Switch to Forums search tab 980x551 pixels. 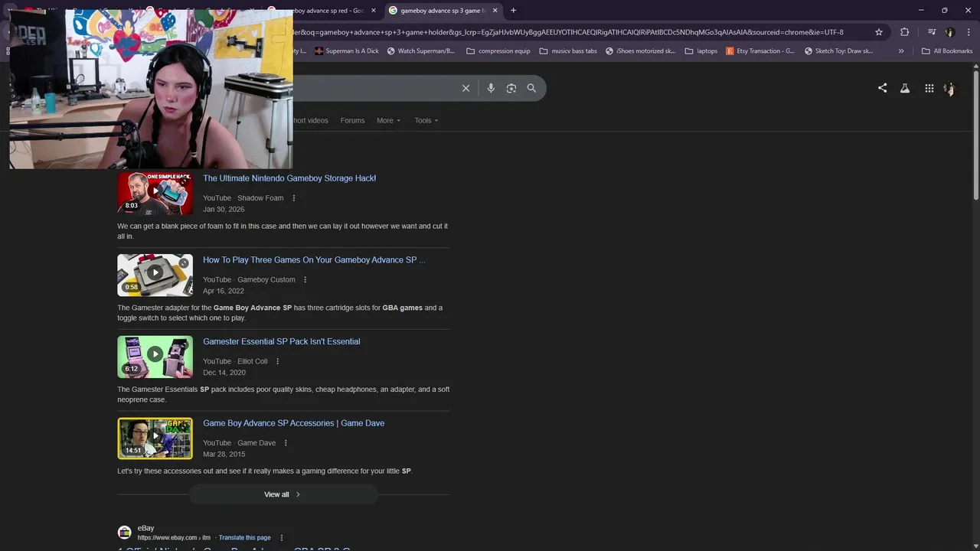(x=352, y=121)
